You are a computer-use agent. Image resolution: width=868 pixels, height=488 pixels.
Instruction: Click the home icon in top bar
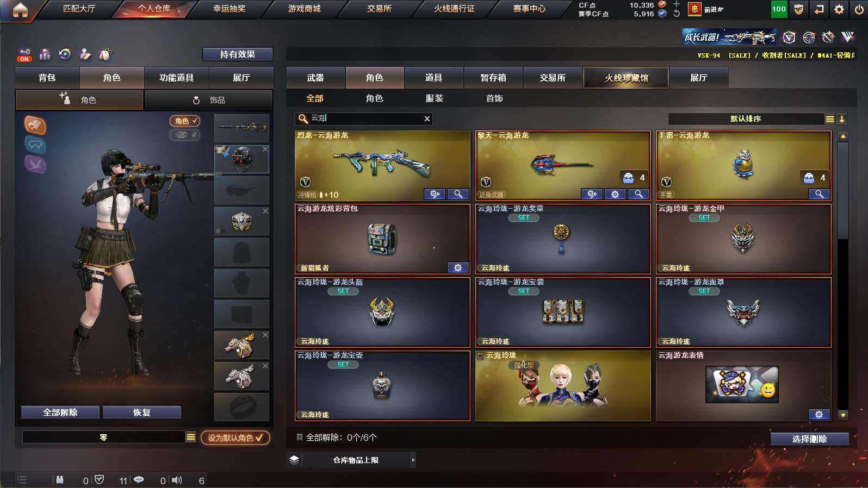pos(20,9)
